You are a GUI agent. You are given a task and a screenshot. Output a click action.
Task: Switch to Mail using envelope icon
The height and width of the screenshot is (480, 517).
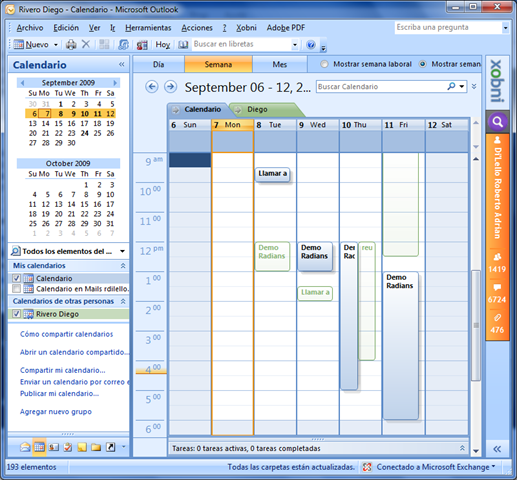tap(25, 447)
